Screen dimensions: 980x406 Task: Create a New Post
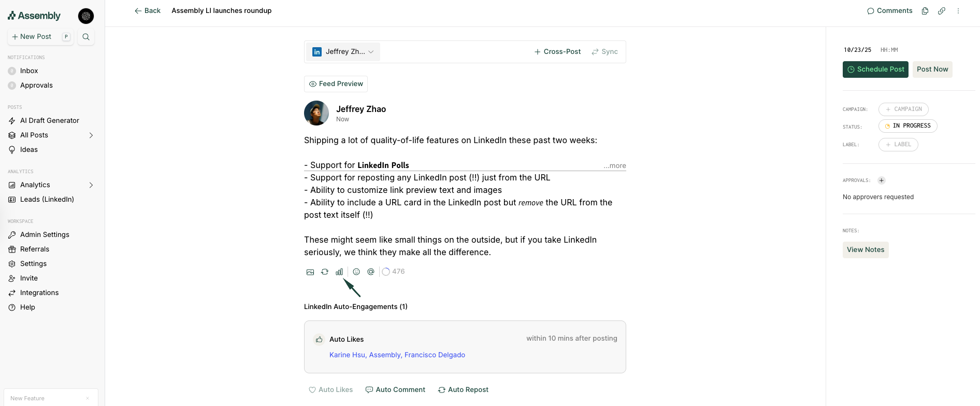click(x=40, y=37)
